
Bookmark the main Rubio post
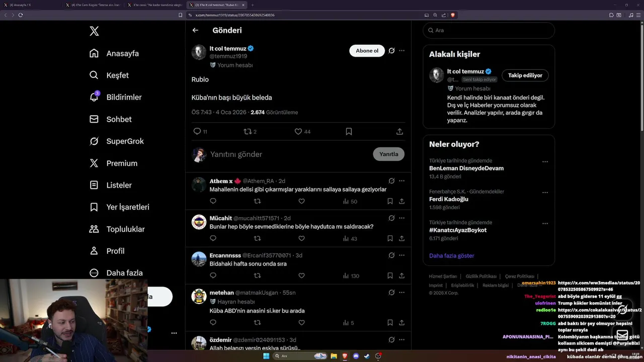(349, 131)
